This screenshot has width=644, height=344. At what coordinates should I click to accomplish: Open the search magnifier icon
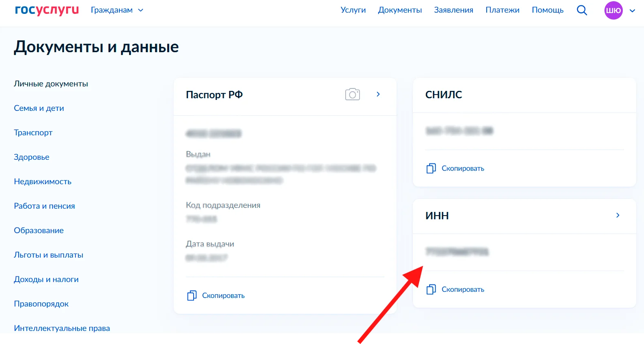pos(582,10)
